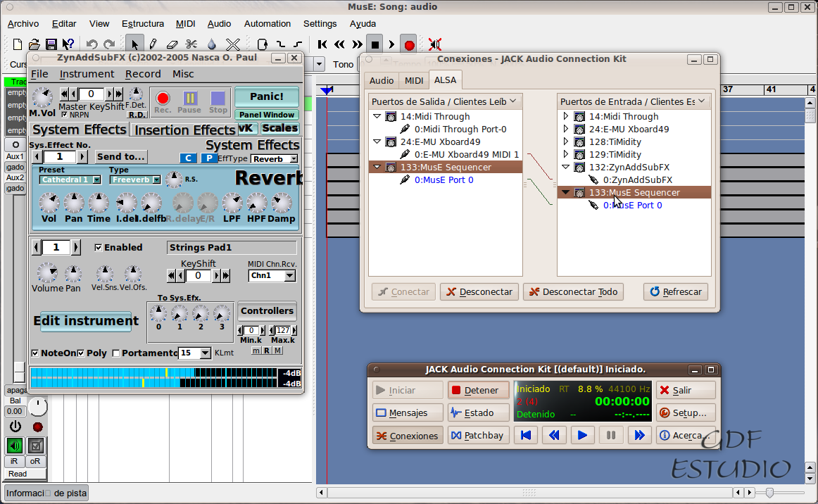Toggle the Portamento checkbox
818x504 pixels.
click(x=116, y=353)
